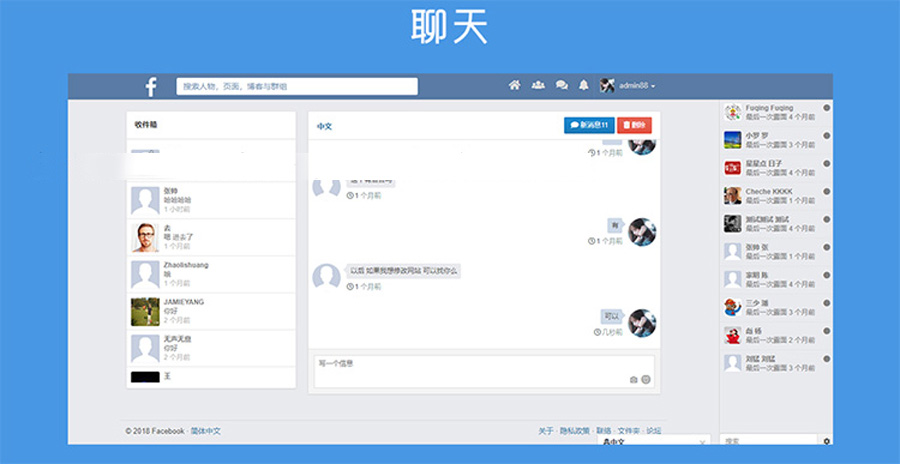Go to the home icon in navbar
Viewport: 900px width, 464px height.
514,86
